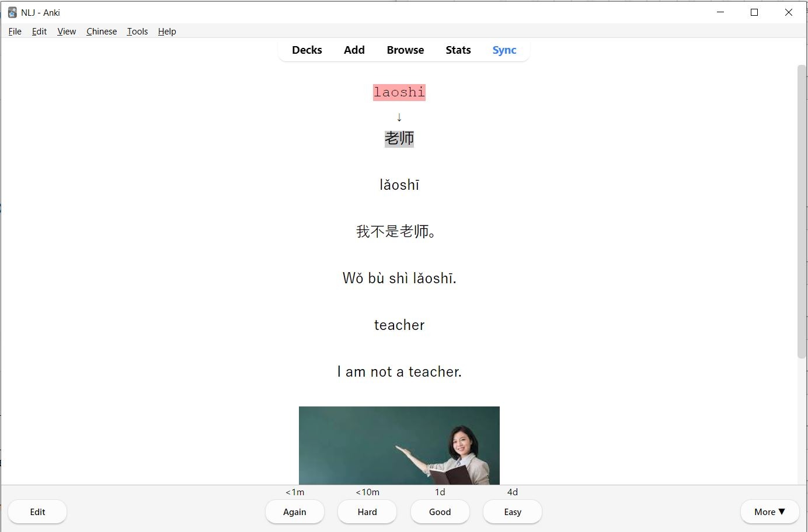Open the File menu

(x=15, y=32)
